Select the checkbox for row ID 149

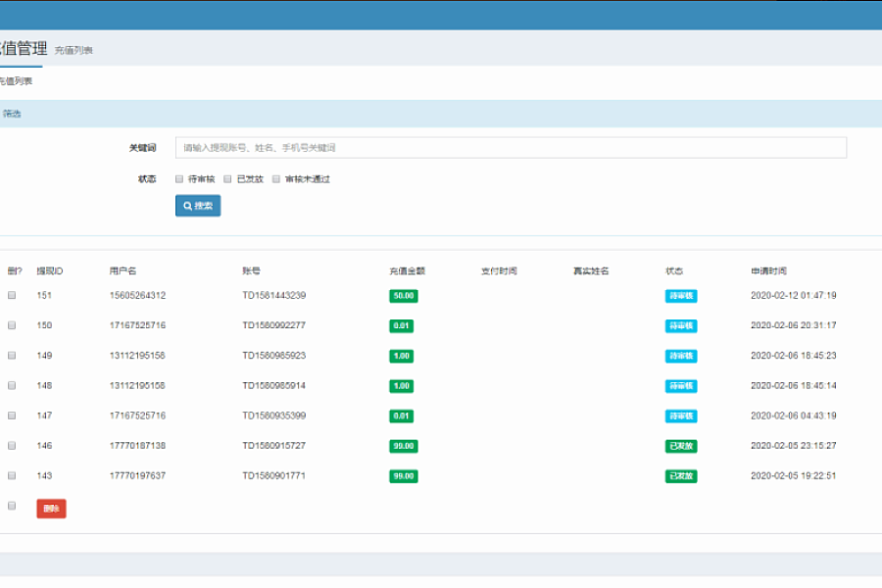[12, 355]
